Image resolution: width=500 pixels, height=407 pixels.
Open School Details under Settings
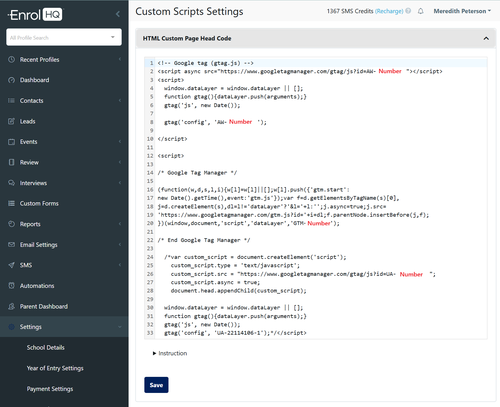click(46, 347)
